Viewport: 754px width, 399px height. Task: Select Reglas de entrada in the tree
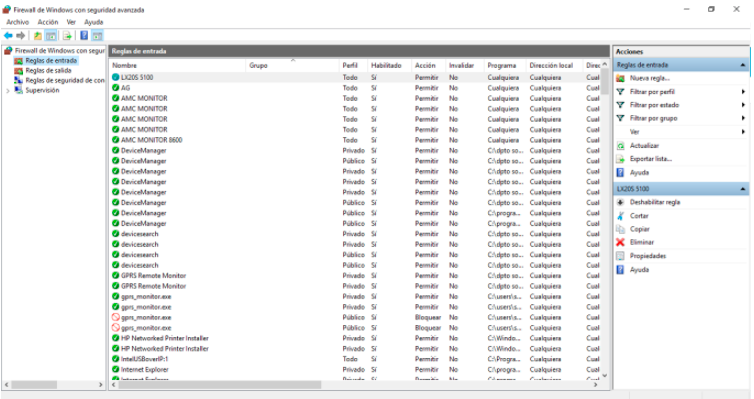coord(51,61)
